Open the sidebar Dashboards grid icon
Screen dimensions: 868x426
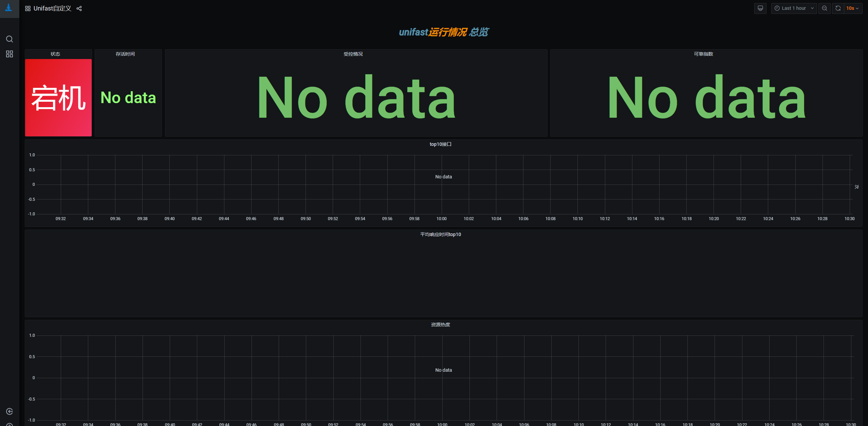[10, 54]
